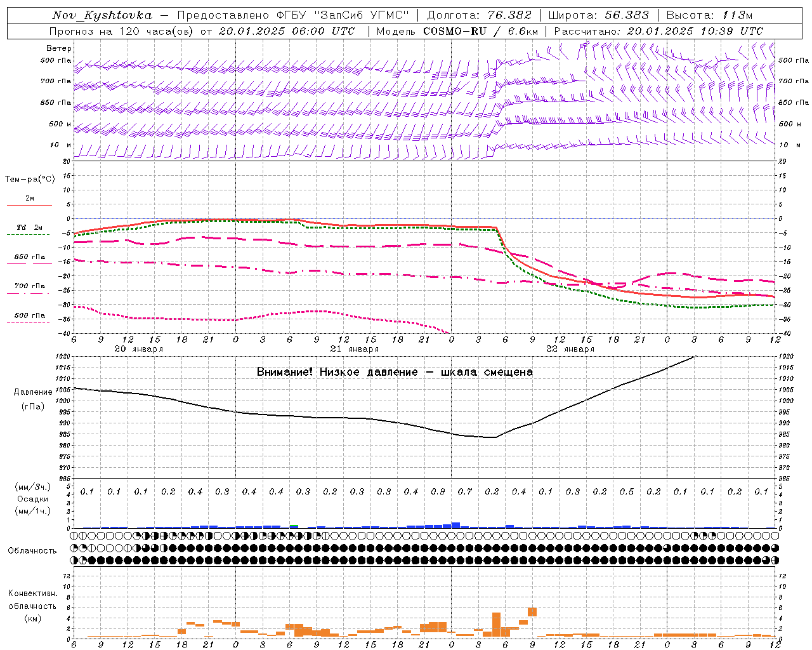The width and height of the screenshot is (812, 650).
Task: Click the Высота: 113м header field
Action: [709, 15]
